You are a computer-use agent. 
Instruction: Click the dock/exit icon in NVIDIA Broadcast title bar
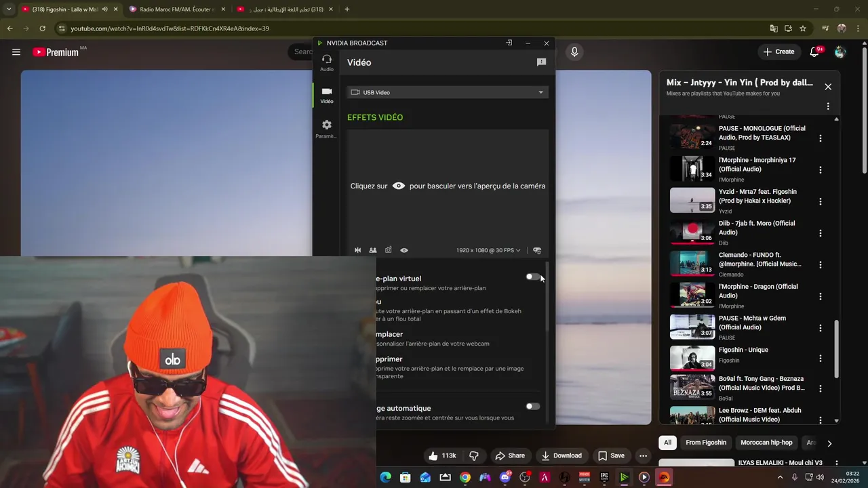509,43
